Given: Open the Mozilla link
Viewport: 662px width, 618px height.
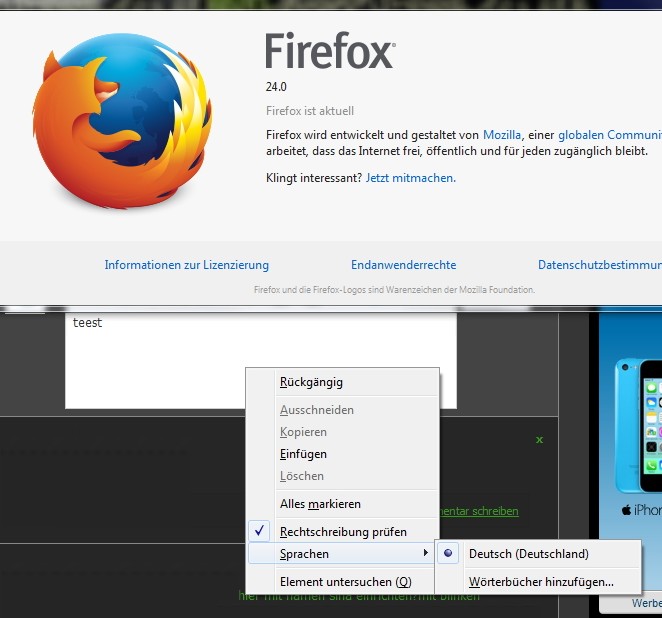Looking at the screenshot, I should tap(502, 135).
